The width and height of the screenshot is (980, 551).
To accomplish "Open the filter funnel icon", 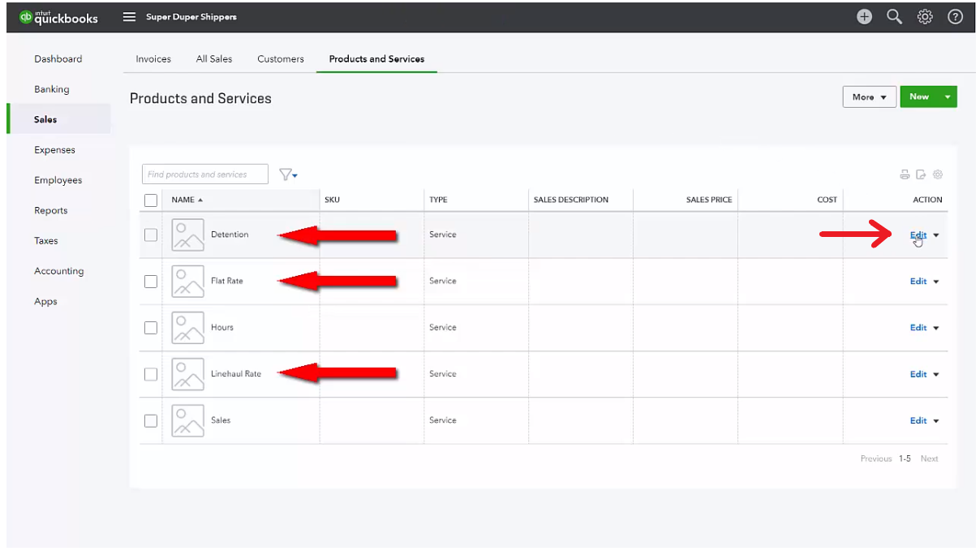I will point(288,174).
